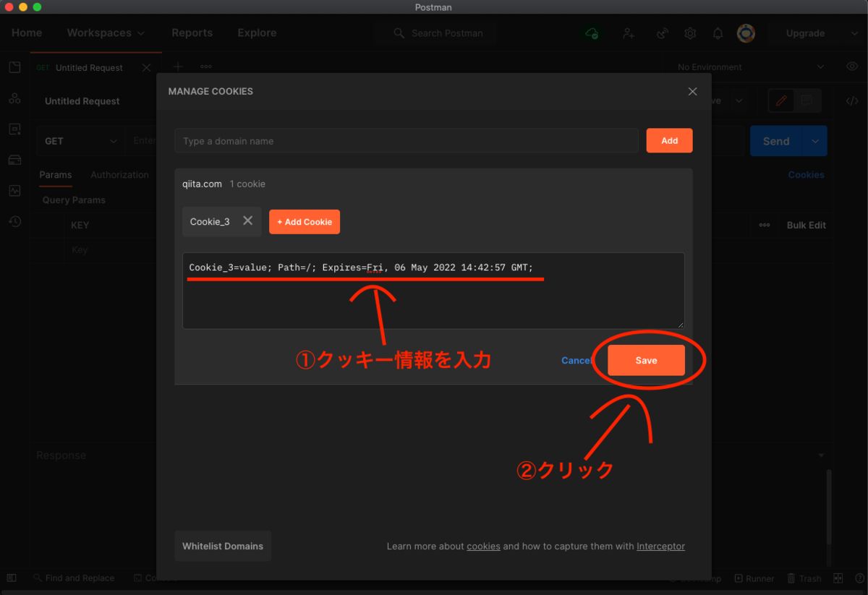
Task: Close the Untitled Request tab
Action: coord(147,67)
